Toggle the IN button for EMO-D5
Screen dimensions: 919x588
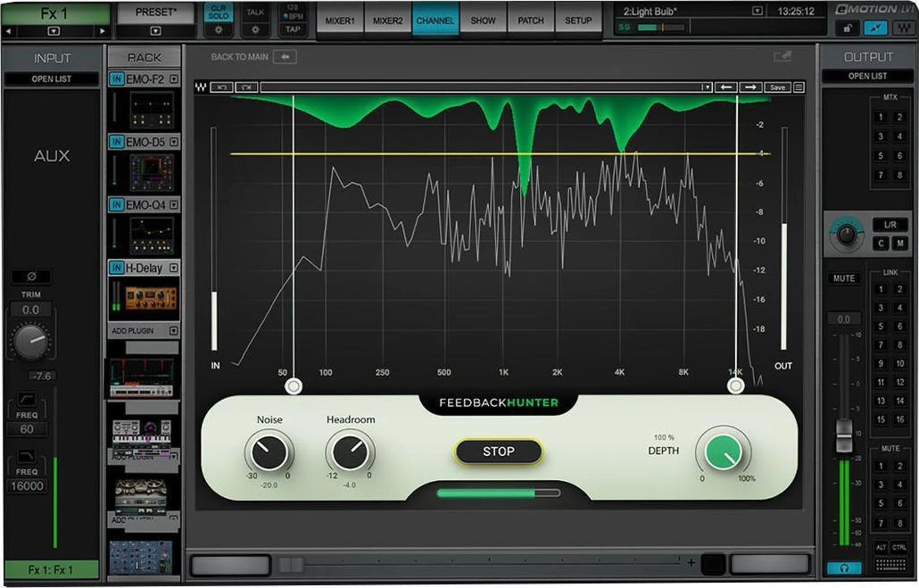117,142
